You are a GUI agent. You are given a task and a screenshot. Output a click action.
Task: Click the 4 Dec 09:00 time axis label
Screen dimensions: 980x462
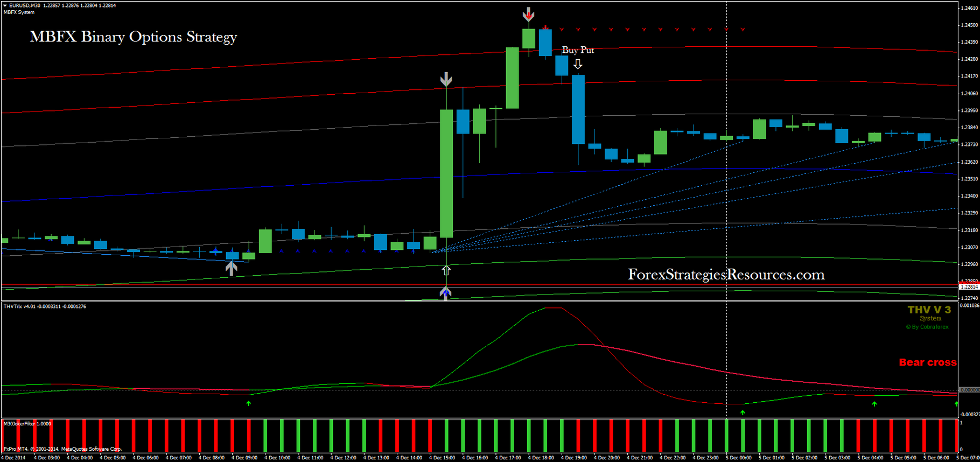click(x=244, y=458)
